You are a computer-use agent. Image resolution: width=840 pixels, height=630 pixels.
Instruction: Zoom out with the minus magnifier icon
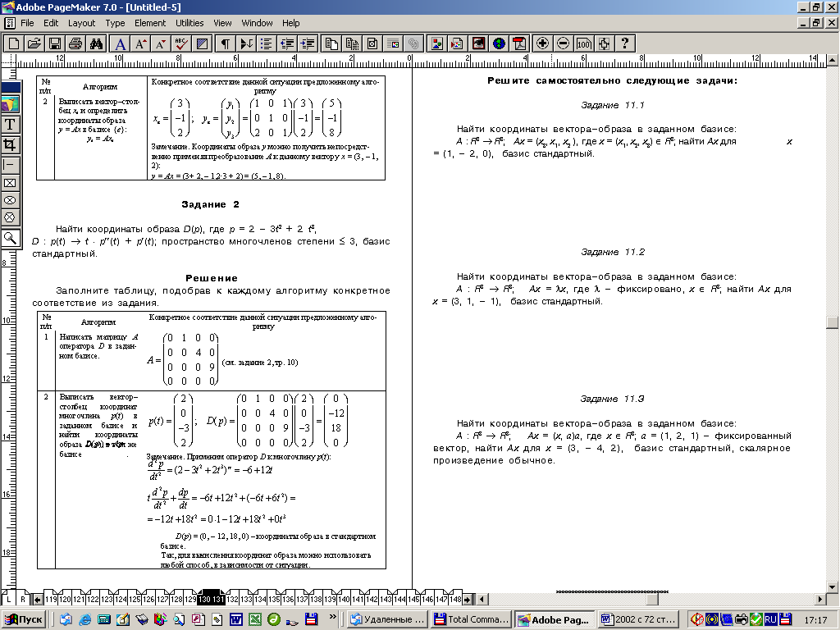pyautogui.click(x=563, y=43)
